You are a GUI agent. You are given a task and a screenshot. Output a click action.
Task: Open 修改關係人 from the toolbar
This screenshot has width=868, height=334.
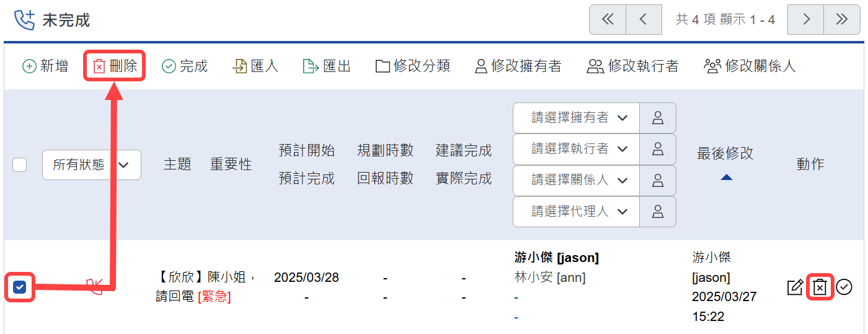click(750, 66)
